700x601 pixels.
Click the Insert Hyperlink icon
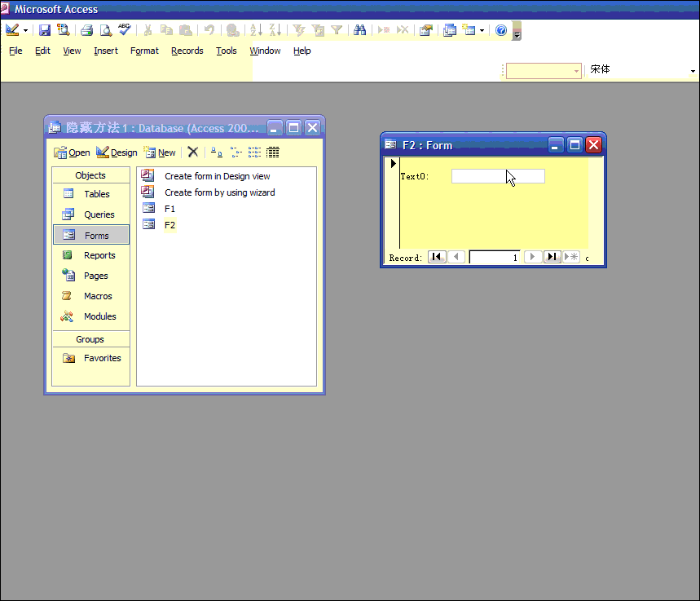coord(232,30)
